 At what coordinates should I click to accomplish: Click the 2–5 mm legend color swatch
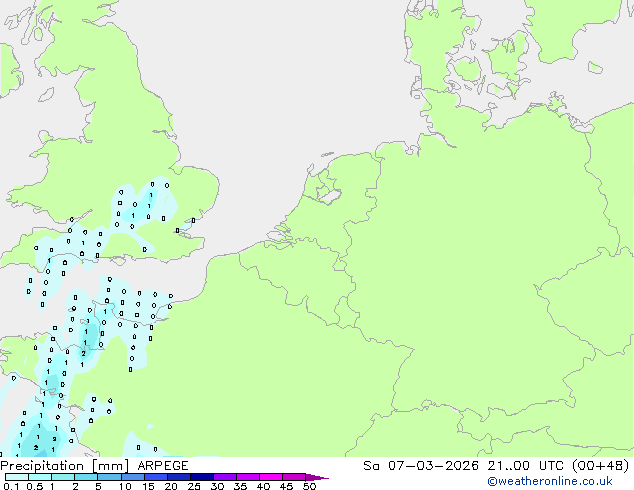(x=86, y=477)
